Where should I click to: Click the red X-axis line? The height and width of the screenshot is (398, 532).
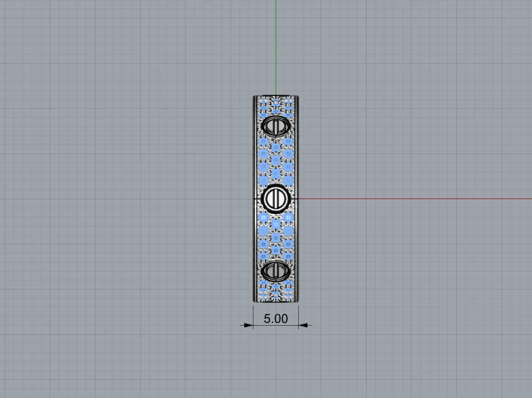coord(415,199)
